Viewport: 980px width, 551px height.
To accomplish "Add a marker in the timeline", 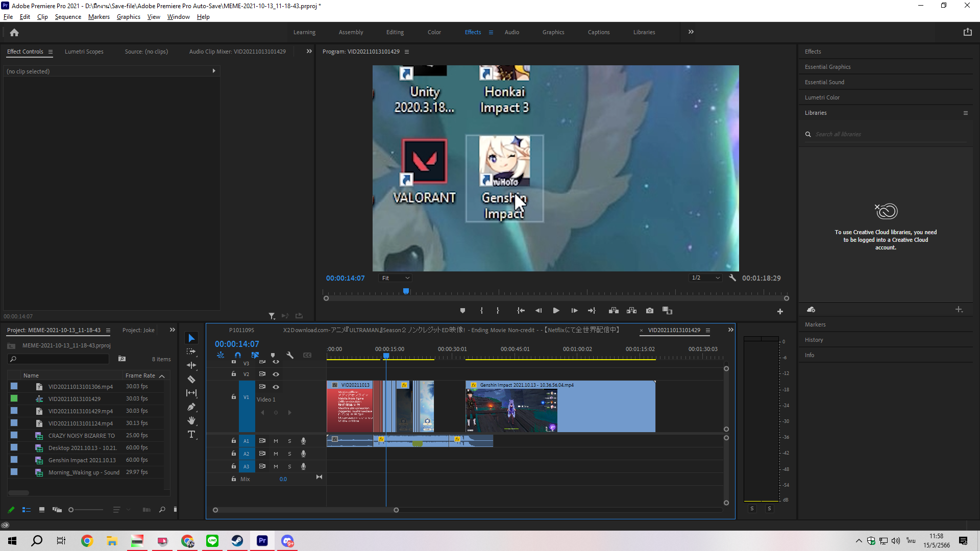I will pos(273,355).
